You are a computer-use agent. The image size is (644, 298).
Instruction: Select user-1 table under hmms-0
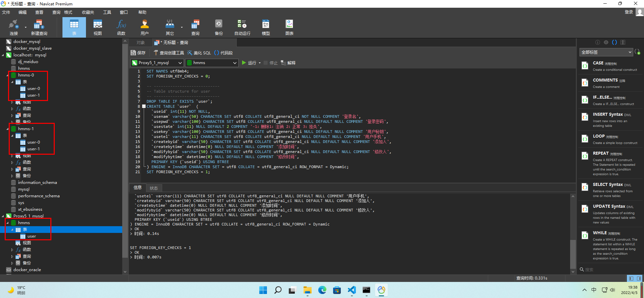coord(34,95)
